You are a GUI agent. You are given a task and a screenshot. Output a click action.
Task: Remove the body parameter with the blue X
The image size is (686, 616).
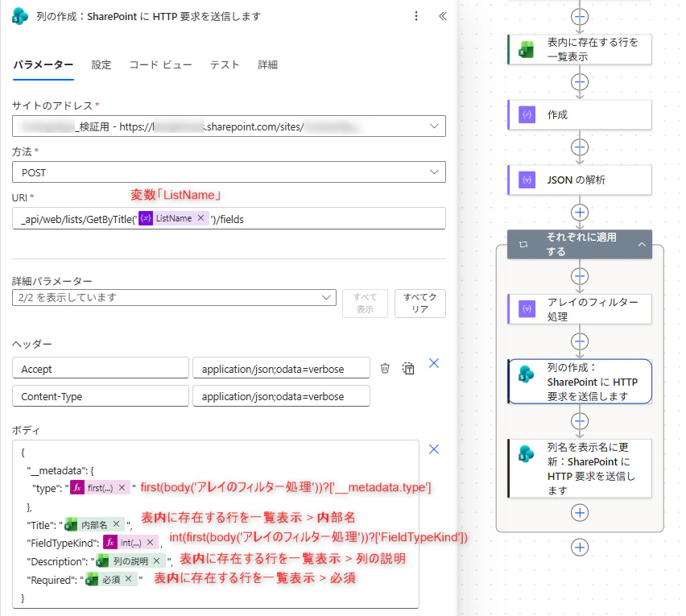click(433, 449)
